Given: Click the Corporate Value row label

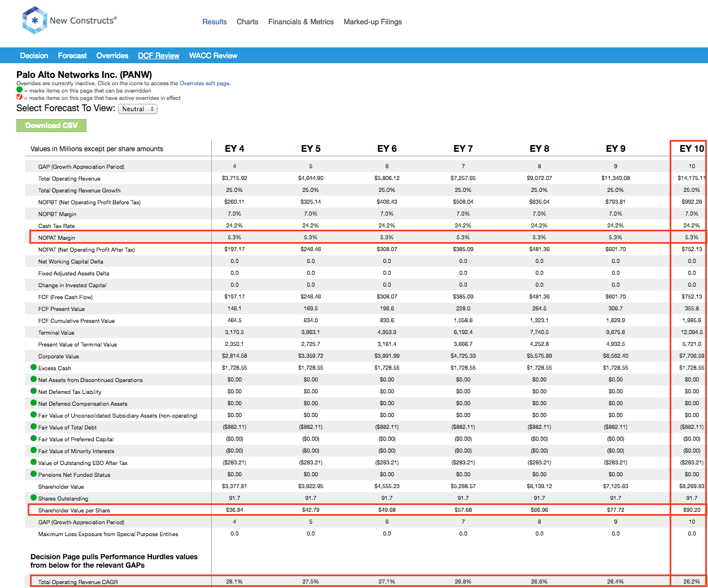Looking at the screenshot, I should (x=59, y=357).
